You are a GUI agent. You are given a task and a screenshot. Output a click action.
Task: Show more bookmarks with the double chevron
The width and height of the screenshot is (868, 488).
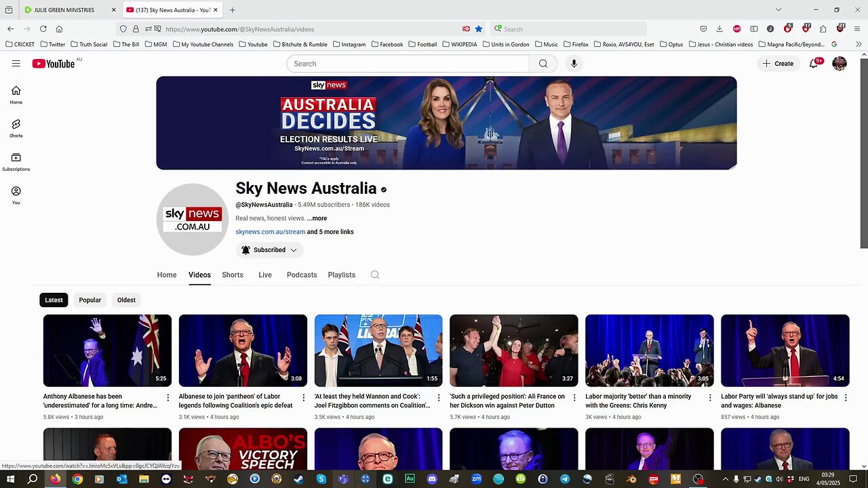click(859, 45)
